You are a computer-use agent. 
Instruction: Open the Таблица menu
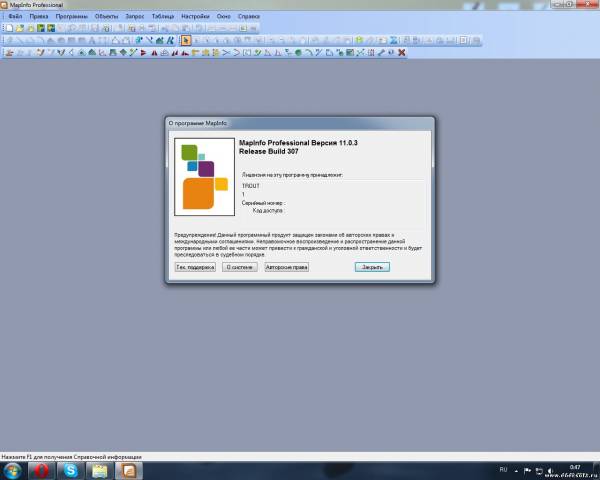click(163, 16)
